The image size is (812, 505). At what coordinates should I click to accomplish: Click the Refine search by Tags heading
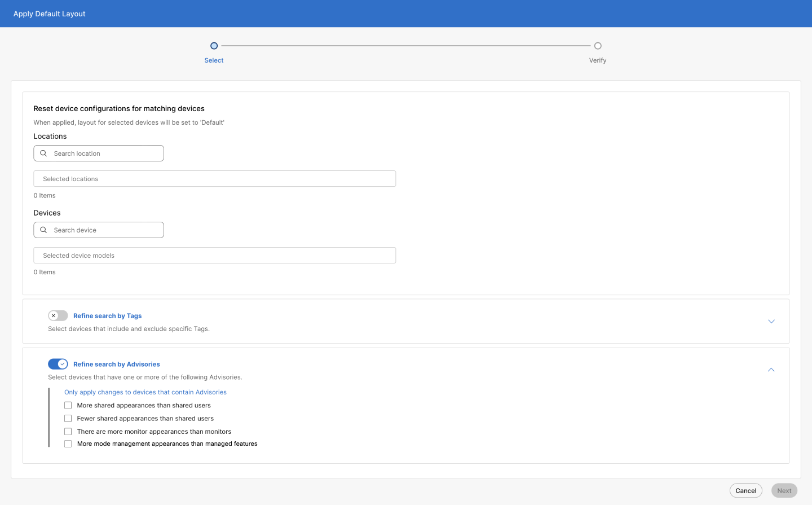(x=108, y=316)
